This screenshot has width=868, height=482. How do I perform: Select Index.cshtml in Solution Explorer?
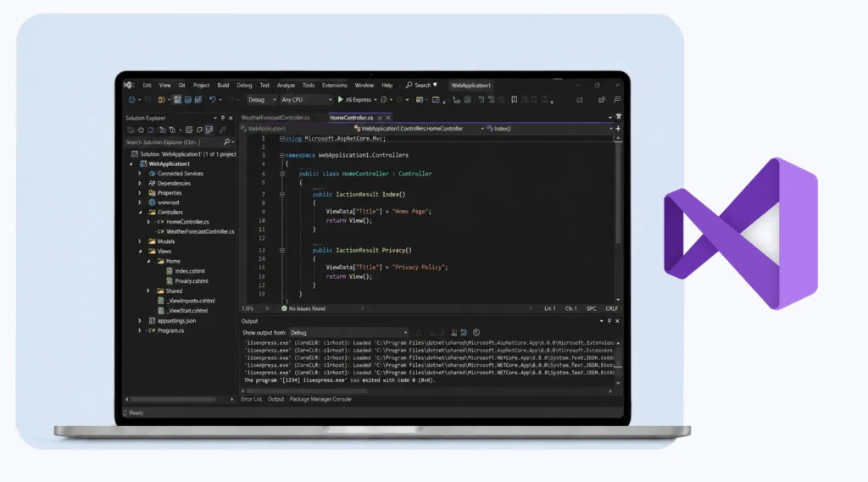[x=189, y=271]
